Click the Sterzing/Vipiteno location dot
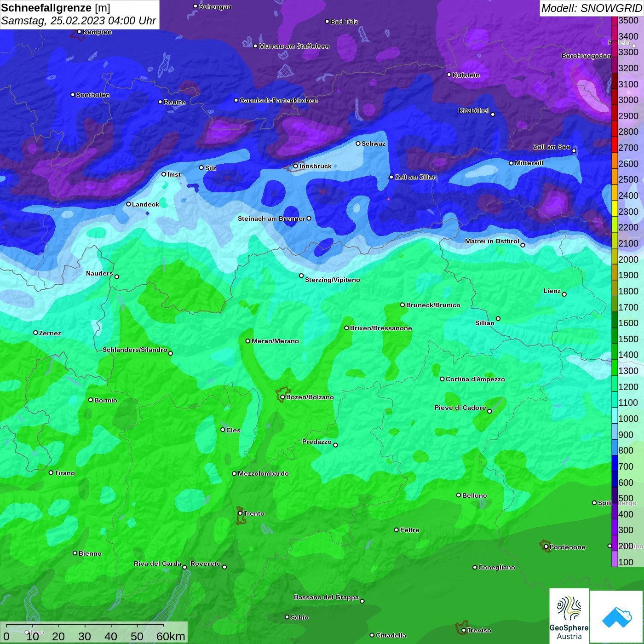 pos(301,276)
